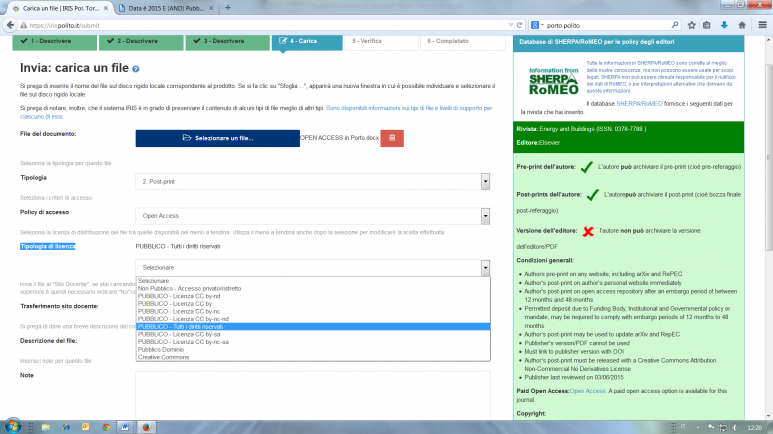The width and height of the screenshot is (773, 434).
Task: Click the search magnifier in the search box
Action: [x=675, y=25]
